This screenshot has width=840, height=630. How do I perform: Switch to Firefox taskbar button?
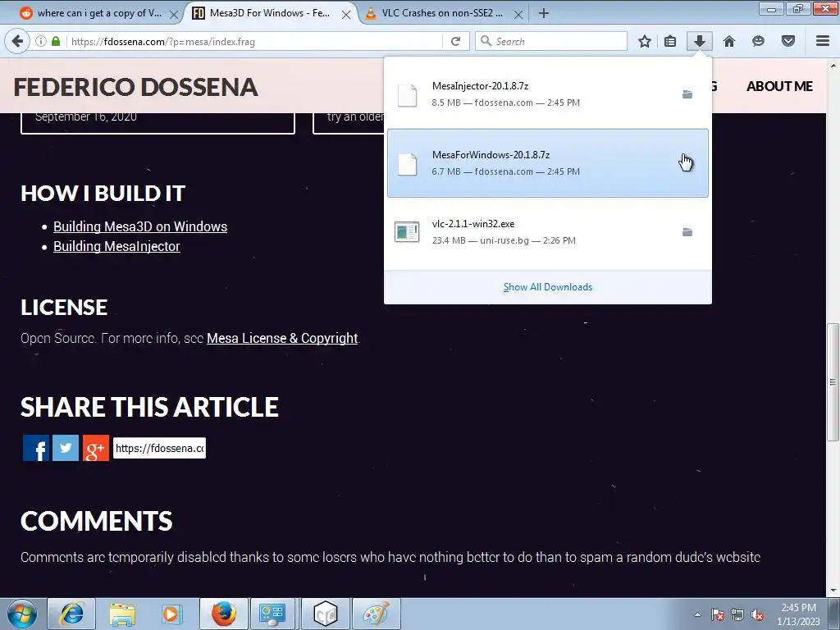pyautogui.click(x=223, y=614)
